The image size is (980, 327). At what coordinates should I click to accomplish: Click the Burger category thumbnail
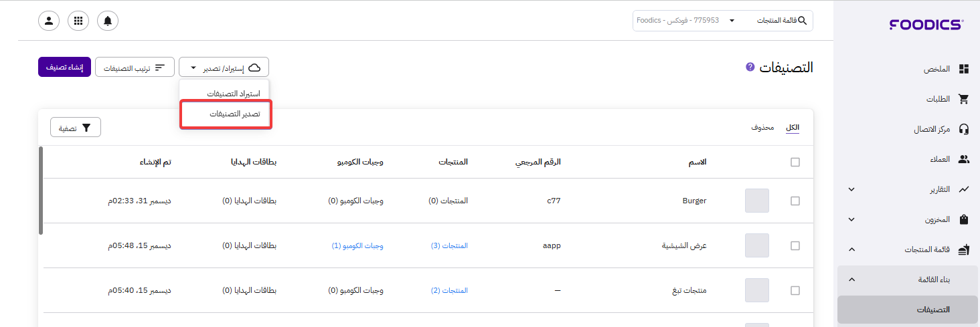757,201
